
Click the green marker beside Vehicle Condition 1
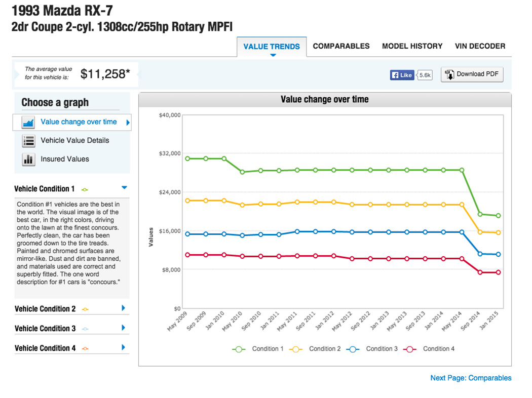point(85,190)
